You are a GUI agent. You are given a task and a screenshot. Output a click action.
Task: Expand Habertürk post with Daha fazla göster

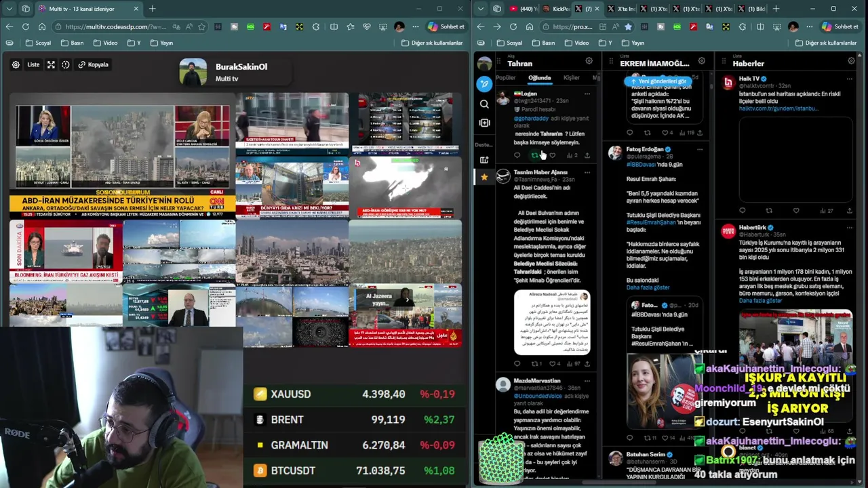760,300
